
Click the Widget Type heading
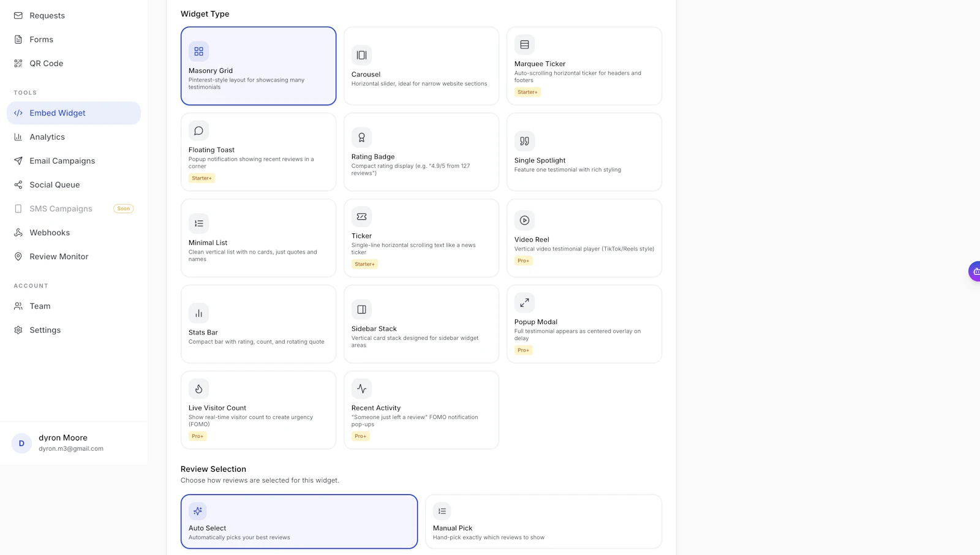205,13
